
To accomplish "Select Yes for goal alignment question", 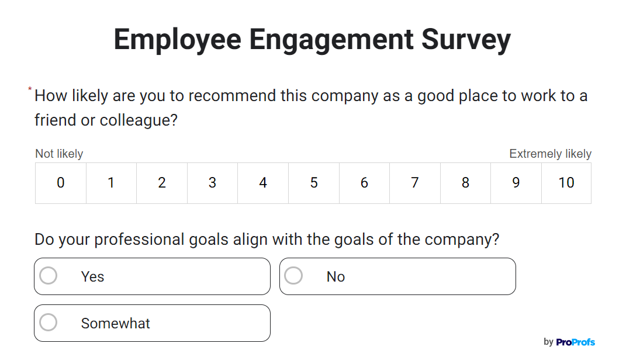I will [x=152, y=276].
